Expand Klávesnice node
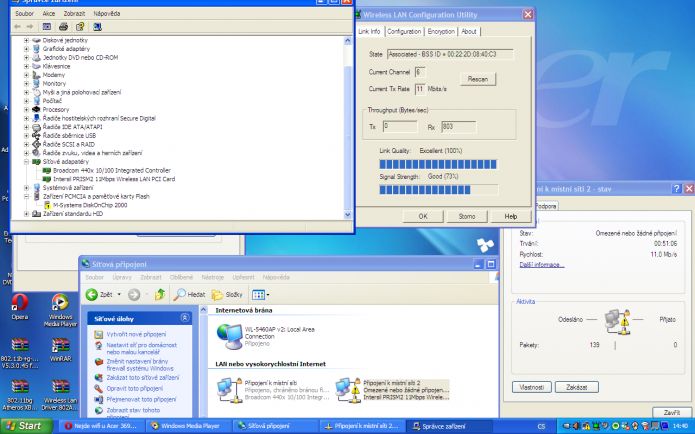This screenshot has width=695, height=434. click(x=26, y=66)
